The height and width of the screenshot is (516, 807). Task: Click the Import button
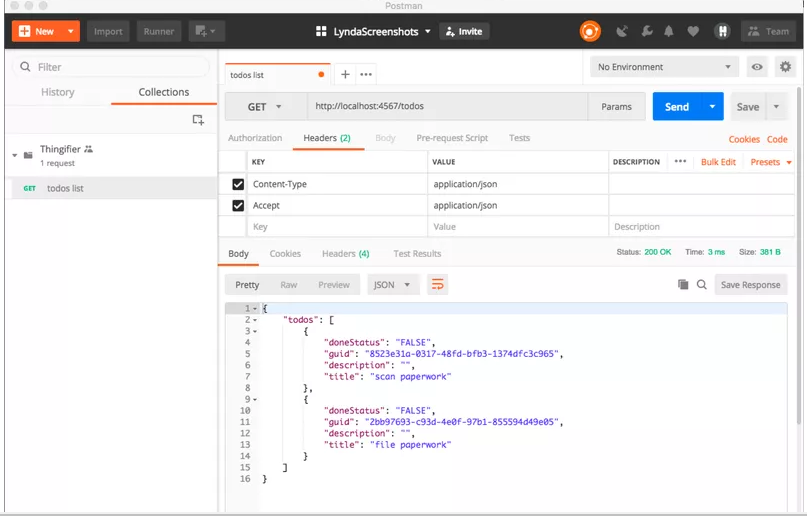[x=108, y=31]
